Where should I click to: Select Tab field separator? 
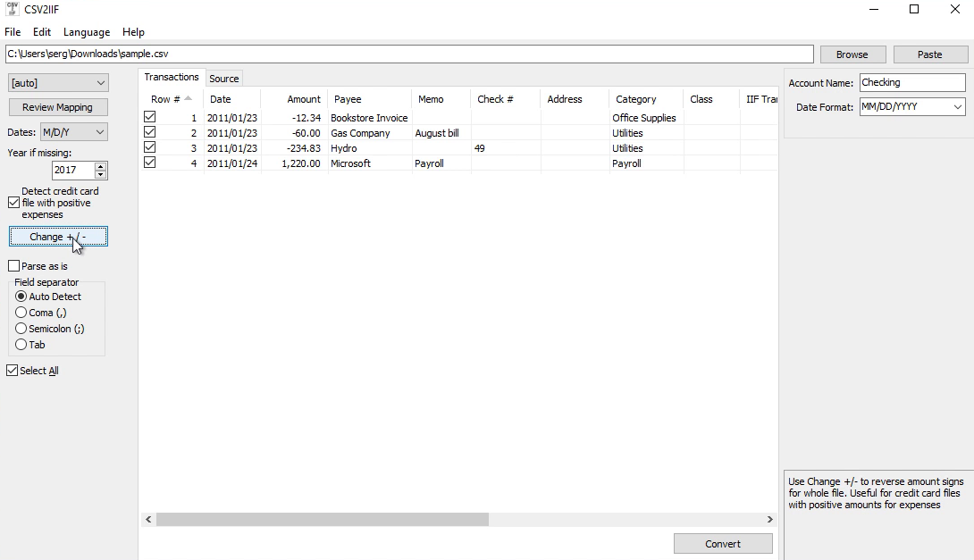tap(21, 345)
